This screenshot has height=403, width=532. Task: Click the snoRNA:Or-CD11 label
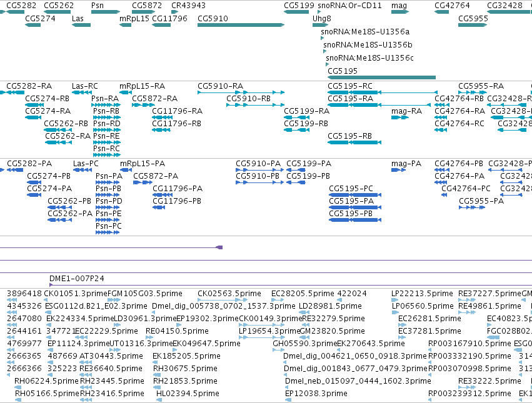pyautogui.click(x=349, y=6)
